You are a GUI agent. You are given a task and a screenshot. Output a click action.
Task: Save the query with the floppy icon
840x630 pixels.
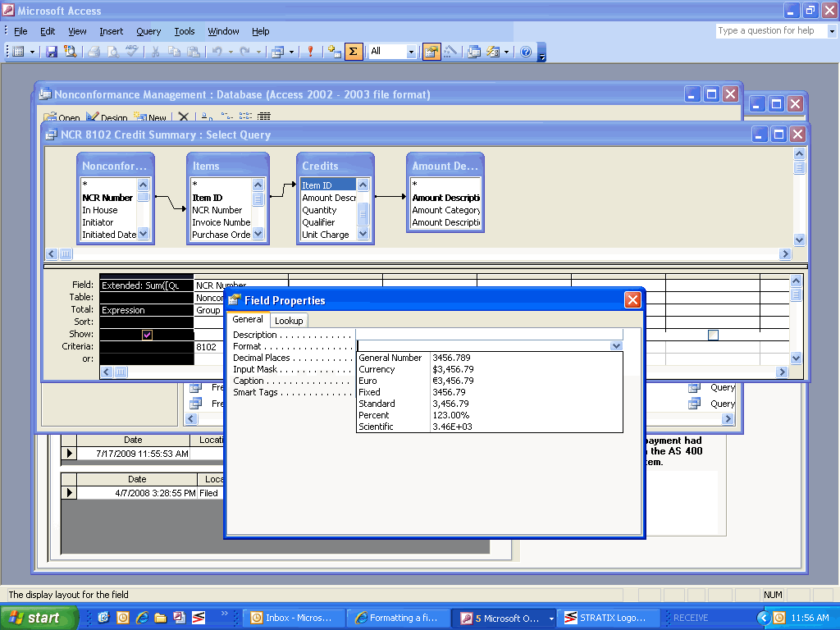point(52,52)
